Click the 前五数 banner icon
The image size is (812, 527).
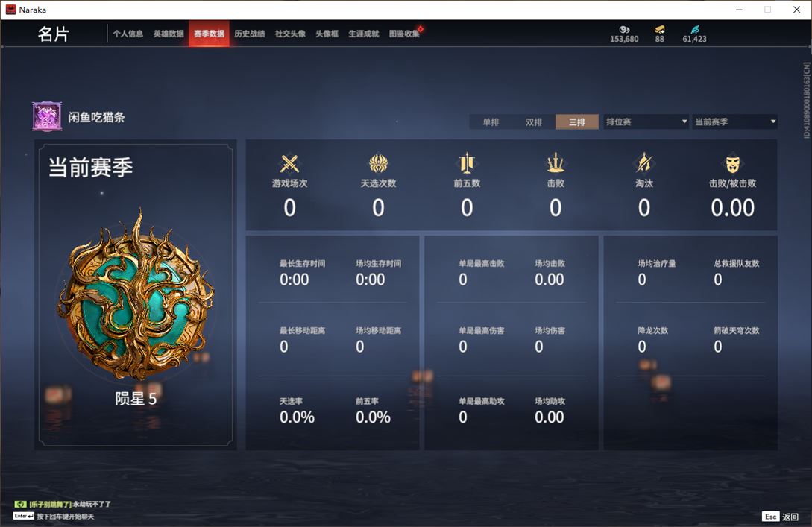[x=467, y=163]
